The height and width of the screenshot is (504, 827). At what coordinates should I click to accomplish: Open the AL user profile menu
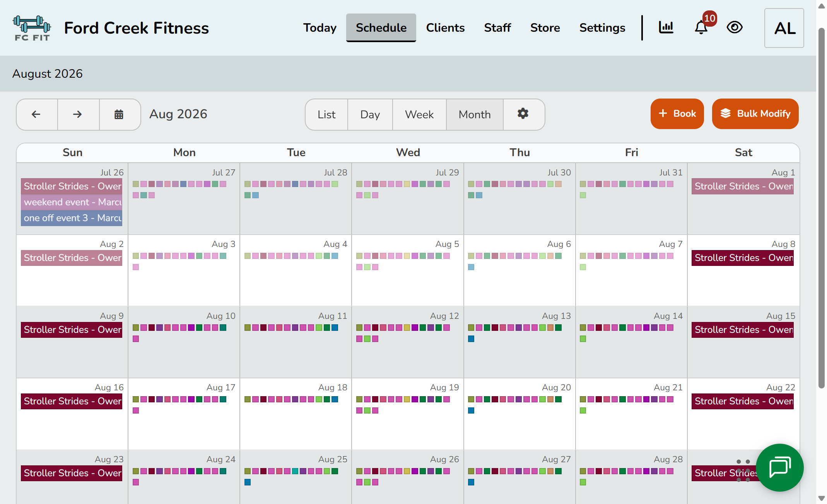(x=784, y=28)
